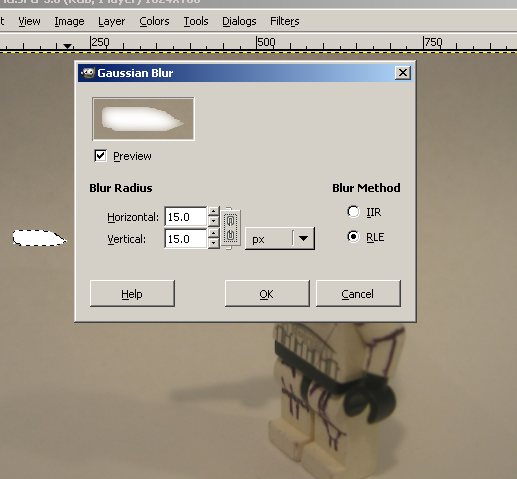Click the GIMP Wilber icon in dialog title
This screenshot has height=479, width=517.
pyautogui.click(x=88, y=73)
